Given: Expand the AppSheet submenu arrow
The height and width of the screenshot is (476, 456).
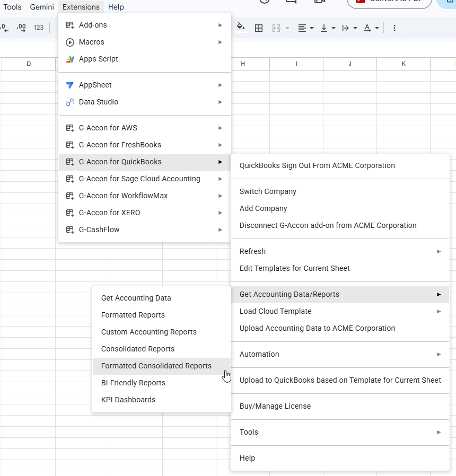Looking at the screenshot, I should pos(221,85).
